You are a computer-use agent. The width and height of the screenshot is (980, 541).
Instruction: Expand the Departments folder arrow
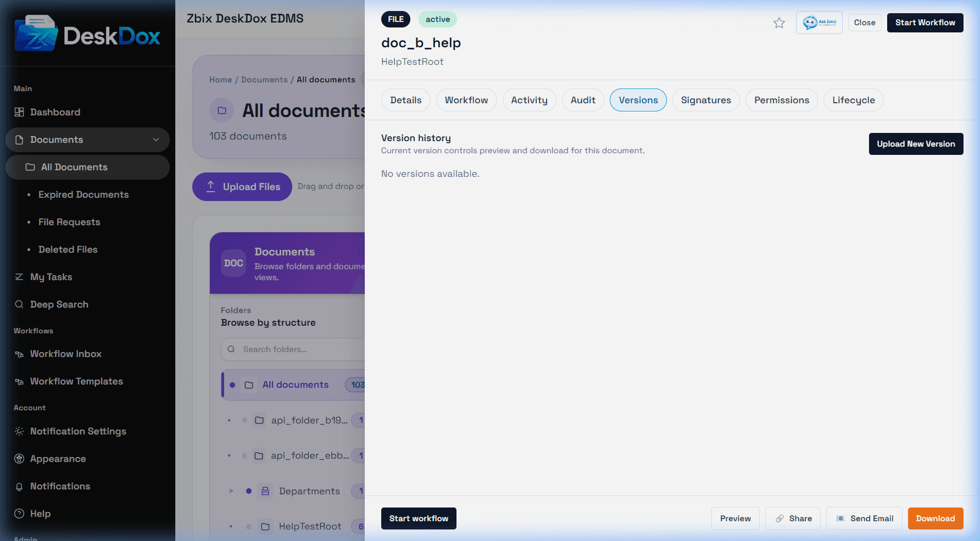(231, 491)
